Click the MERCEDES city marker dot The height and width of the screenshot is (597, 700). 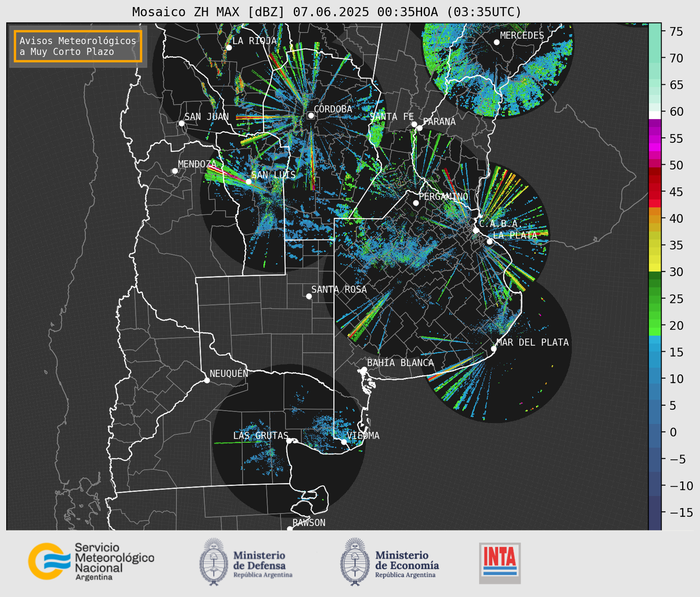click(x=496, y=42)
